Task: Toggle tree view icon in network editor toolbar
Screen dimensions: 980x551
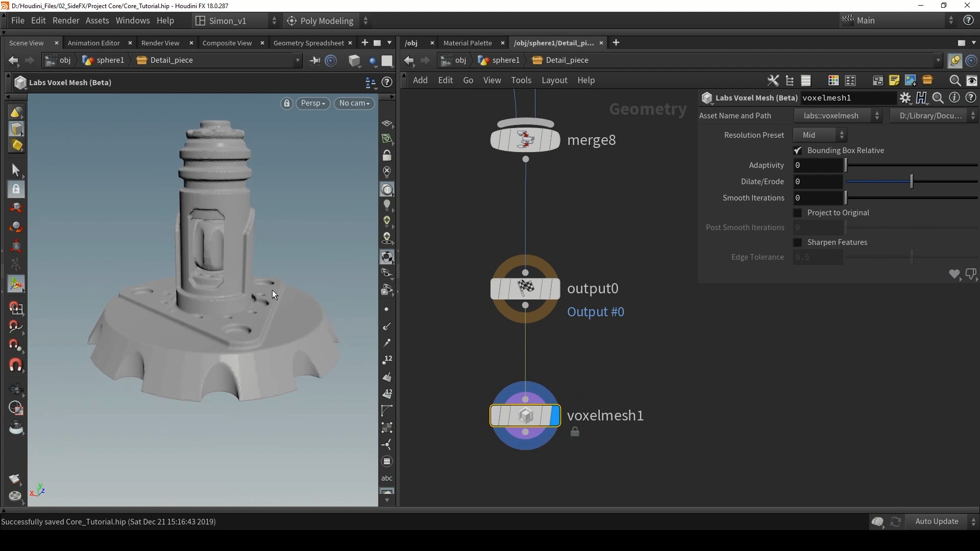Action: click(790, 81)
